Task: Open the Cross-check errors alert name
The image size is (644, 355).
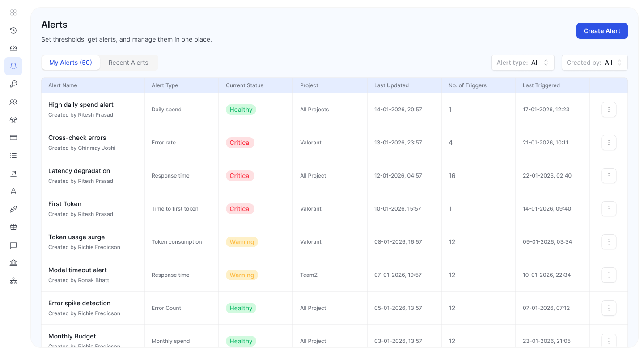Action: [77, 138]
